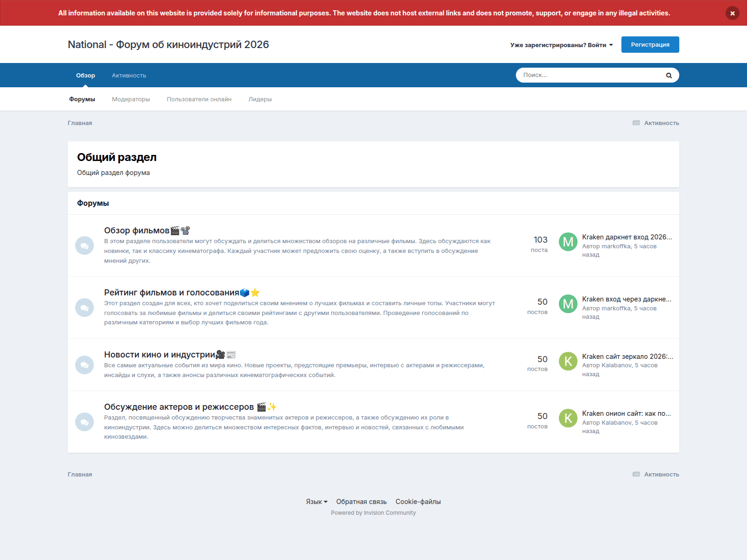Click the bottom Главная breadcrumb
This screenshot has width=747, height=560.
pyautogui.click(x=80, y=474)
